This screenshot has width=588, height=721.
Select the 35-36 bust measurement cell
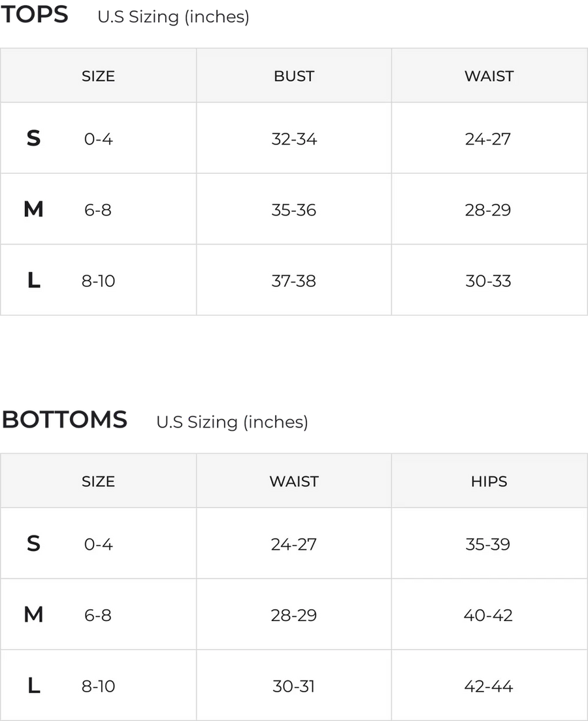coord(294,210)
